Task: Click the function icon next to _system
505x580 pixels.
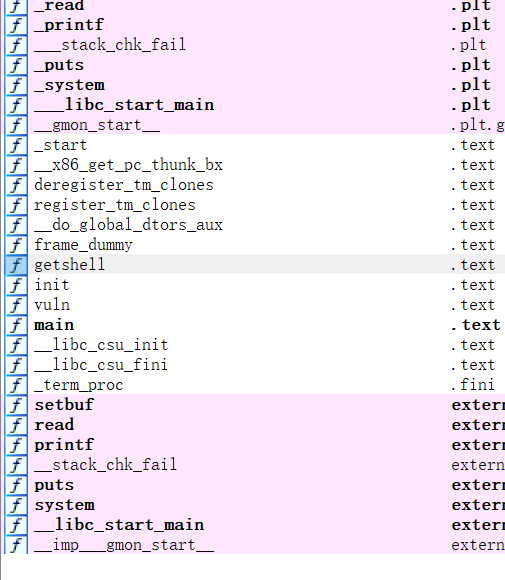Action: (16, 85)
